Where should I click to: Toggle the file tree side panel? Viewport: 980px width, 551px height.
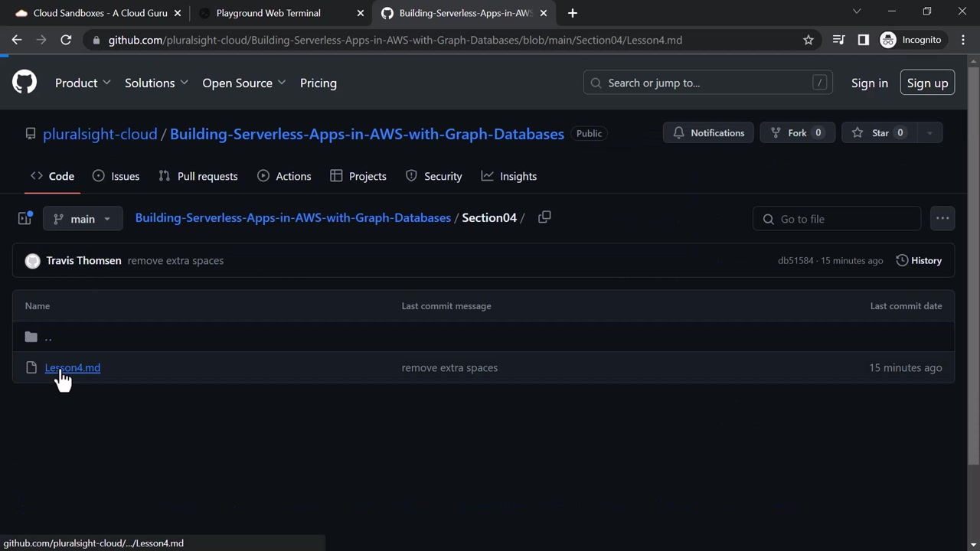(x=24, y=218)
